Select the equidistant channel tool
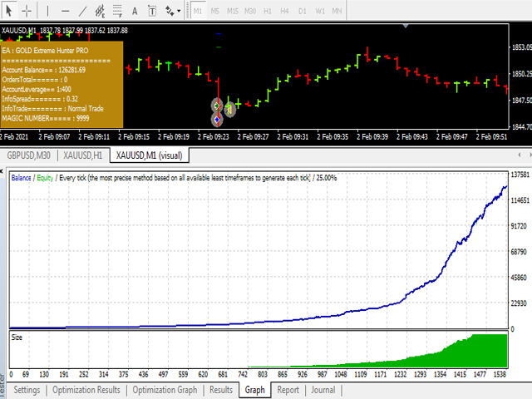 click(100, 11)
